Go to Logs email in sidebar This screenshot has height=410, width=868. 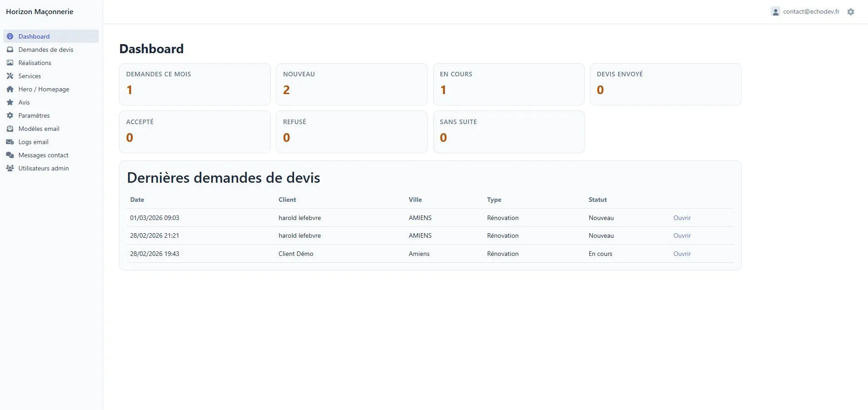click(33, 142)
